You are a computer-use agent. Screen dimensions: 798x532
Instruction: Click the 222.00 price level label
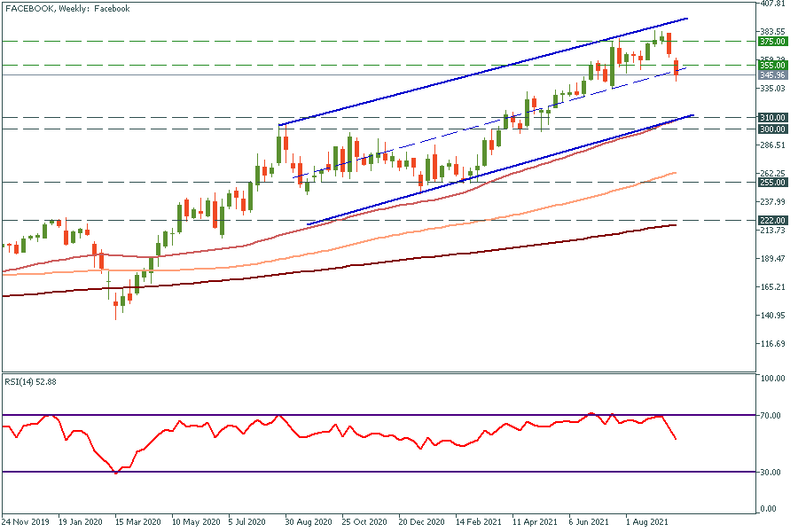(x=772, y=220)
